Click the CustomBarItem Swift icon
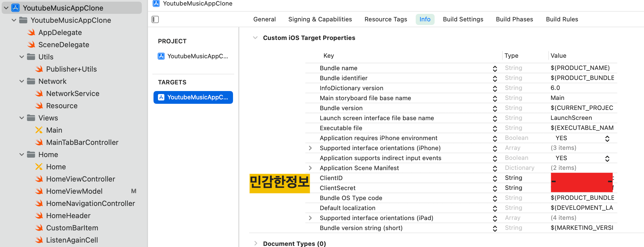Viewport: 644px width, 247px height. (39, 228)
